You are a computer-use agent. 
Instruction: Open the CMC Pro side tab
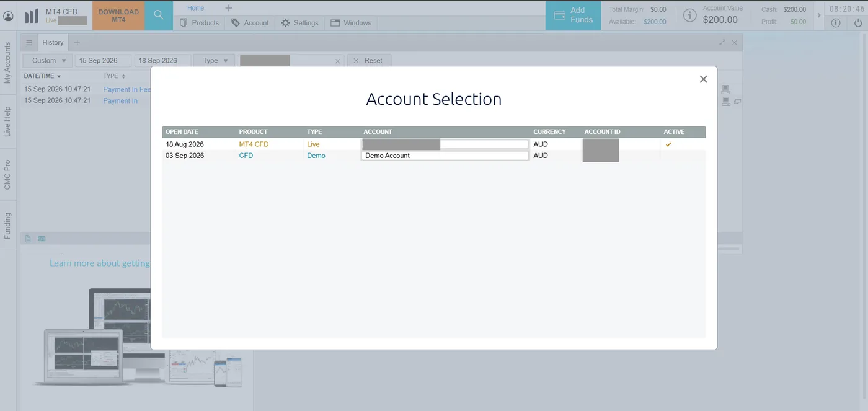click(8, 174)
